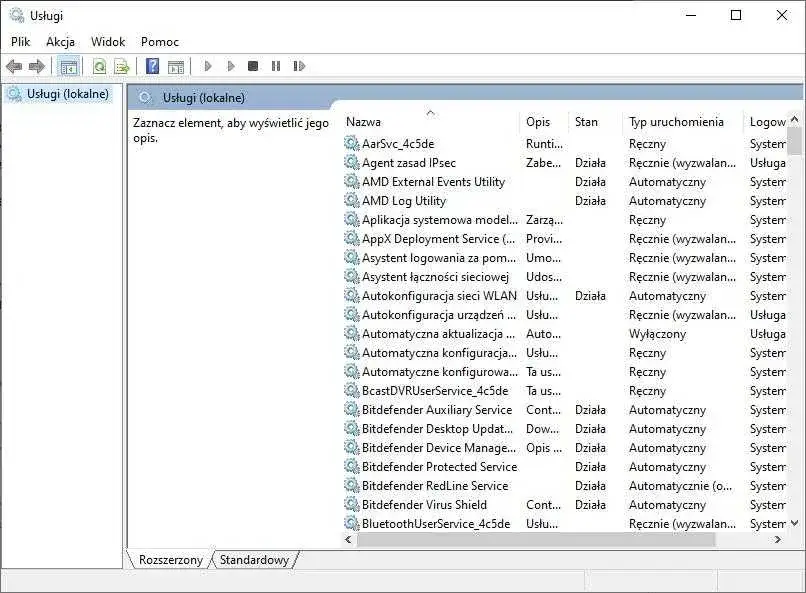
Task: Select the Bitdefender Desktop Updat... row
Action: click(x=564, y=429)
